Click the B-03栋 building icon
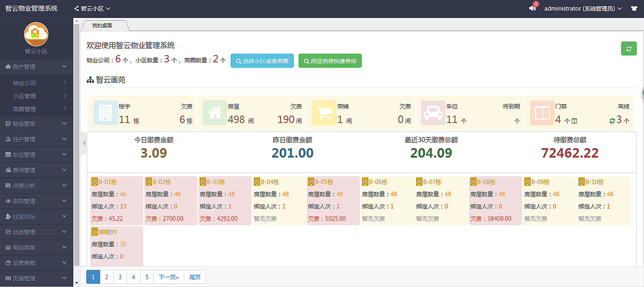 (x=203, y=182)
